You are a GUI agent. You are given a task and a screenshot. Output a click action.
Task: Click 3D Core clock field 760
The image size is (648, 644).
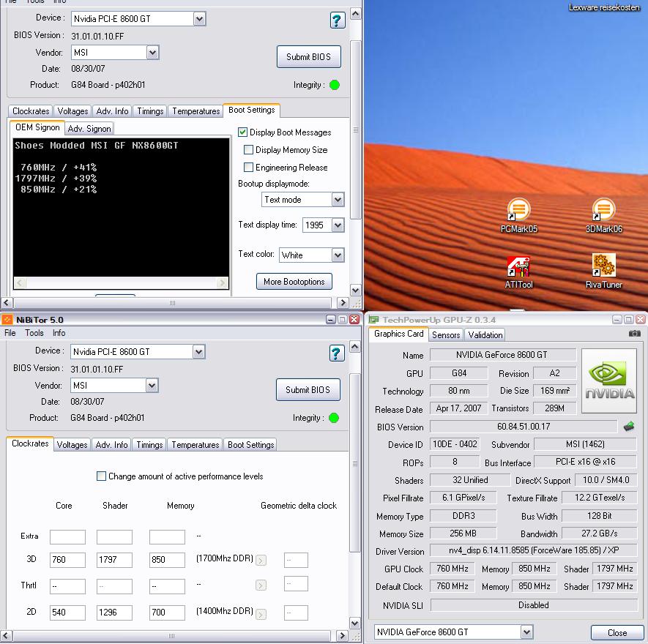point(67,560)
